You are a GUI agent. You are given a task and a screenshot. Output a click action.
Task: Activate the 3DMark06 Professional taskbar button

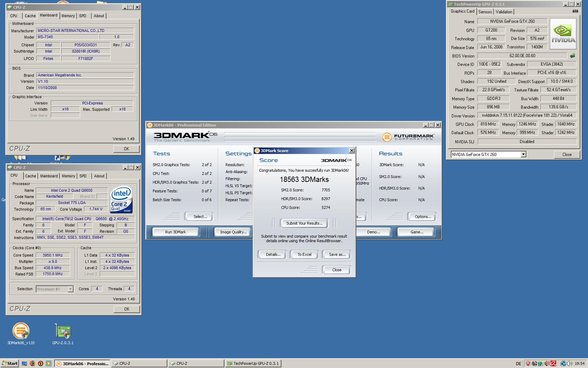tap(83, 363)
